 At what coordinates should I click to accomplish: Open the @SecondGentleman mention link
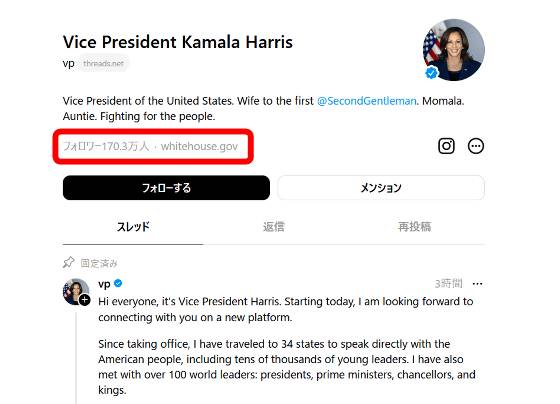(366, 101)
